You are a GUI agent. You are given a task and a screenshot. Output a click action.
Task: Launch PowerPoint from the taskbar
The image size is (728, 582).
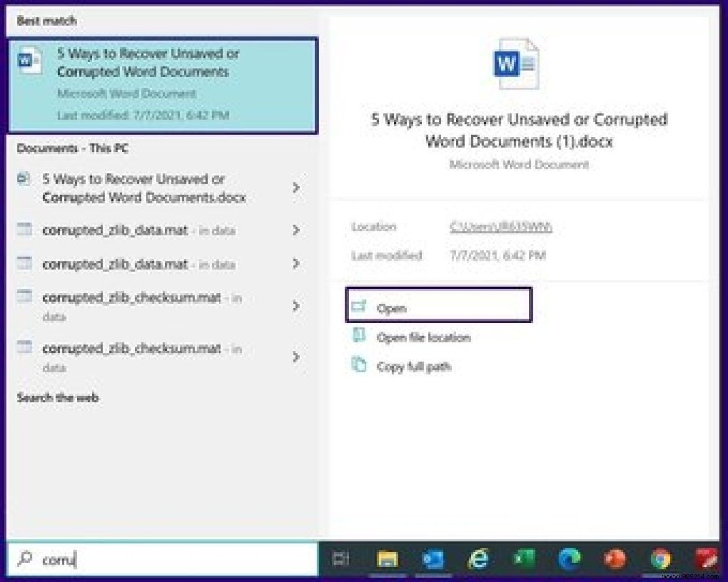tap(615, 559)
